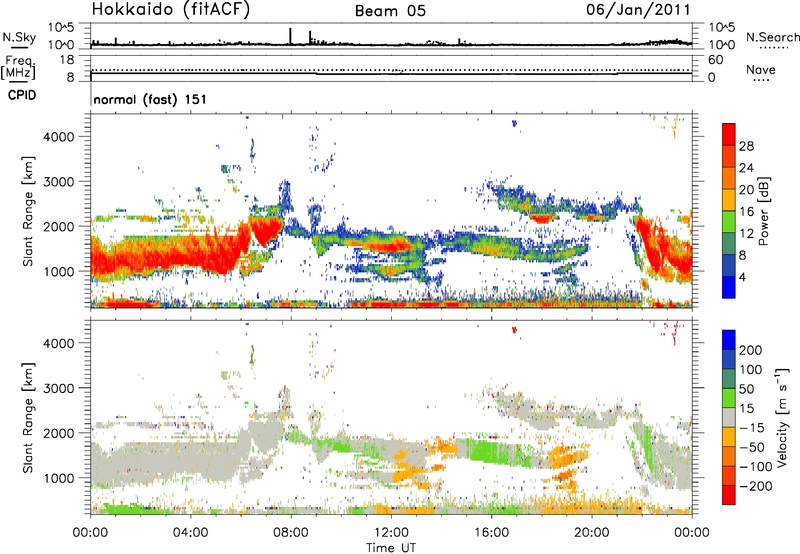Click the "20" tick on the power colorbar
The height and width of the screenshot is (554, 800).
point(746,190)
